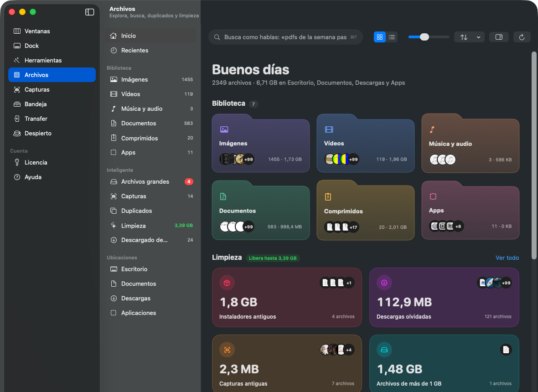Screen dimensions: 538x392
Task: Click the Ver todo link
Action: pos(507,258)
